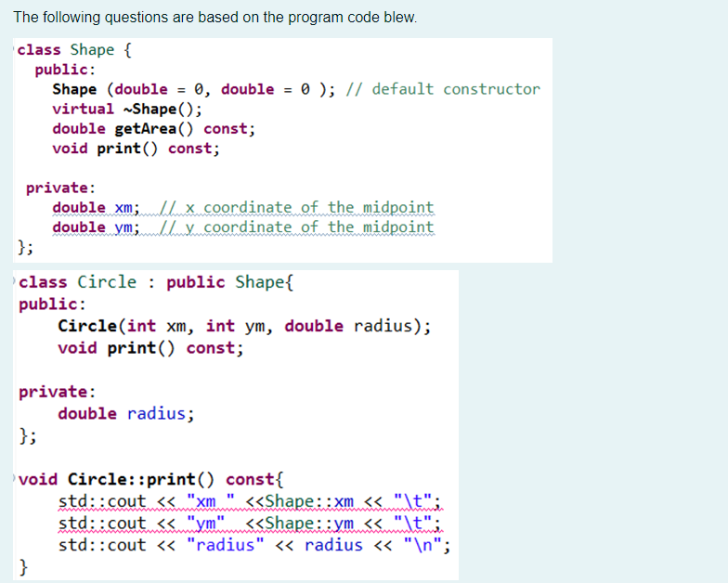Click the 'public:' label in Shape class
Screen dimensions: 728x583
(x=65, y=70)
